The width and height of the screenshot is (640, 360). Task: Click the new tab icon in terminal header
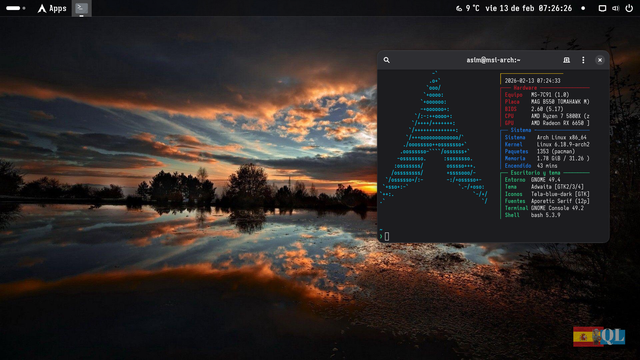tap(566, 60)
